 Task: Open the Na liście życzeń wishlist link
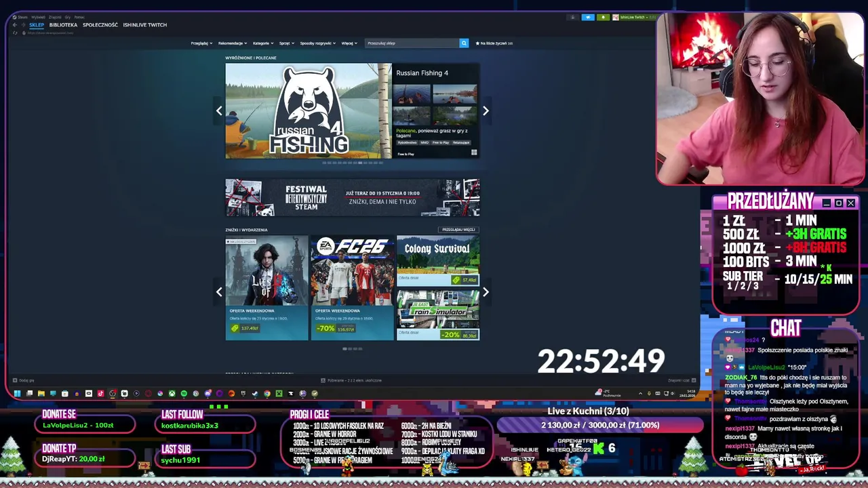(x=494, y=43)
